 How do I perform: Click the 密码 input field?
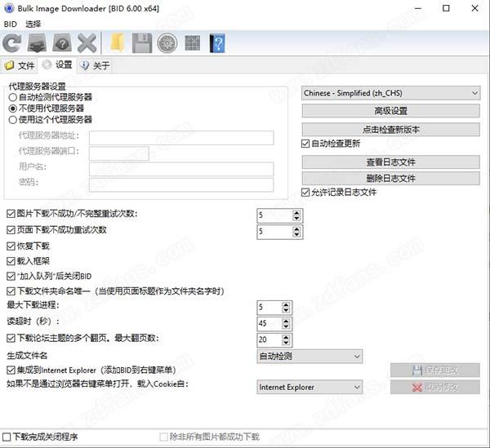(181, 184)
